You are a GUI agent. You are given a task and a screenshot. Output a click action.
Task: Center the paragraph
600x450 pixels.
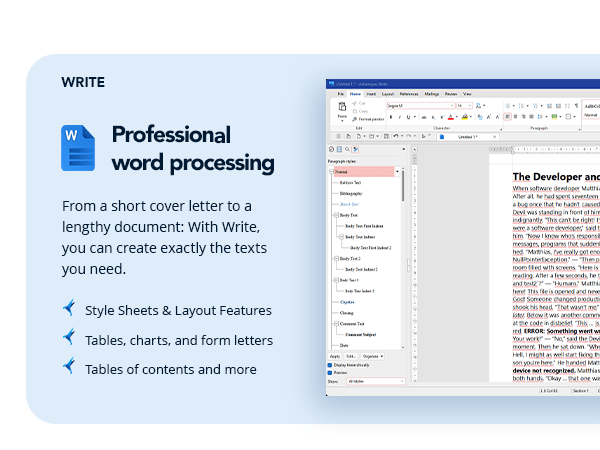pyautogui.click(x=515, y=117)
